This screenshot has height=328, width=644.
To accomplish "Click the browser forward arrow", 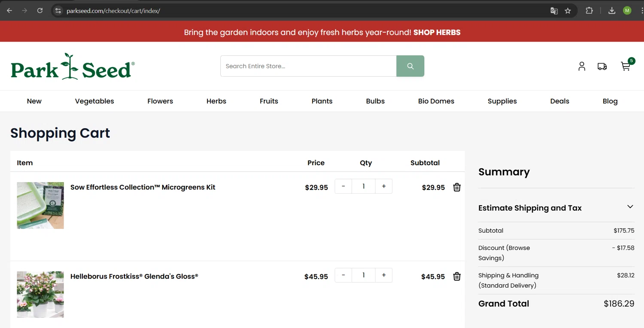I will coord(24,11).
